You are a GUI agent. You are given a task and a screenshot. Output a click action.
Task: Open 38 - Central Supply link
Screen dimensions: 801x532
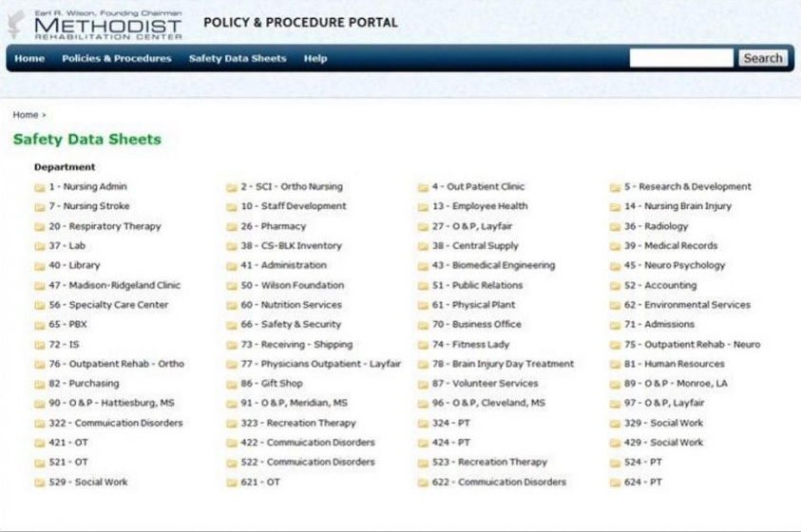coord(476,246)
